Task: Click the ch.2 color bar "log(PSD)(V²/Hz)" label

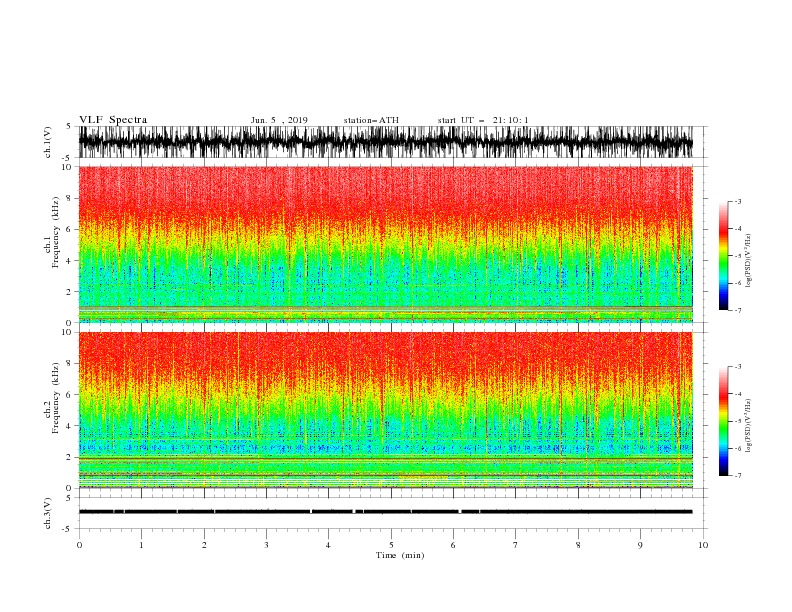Action: (x=748, y=426)
